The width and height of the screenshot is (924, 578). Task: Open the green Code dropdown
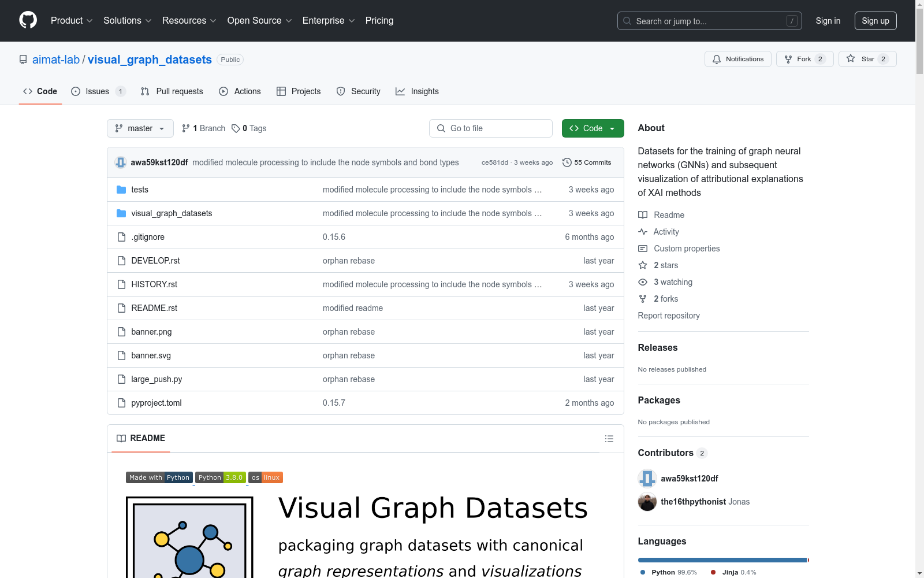pos(593,128)
